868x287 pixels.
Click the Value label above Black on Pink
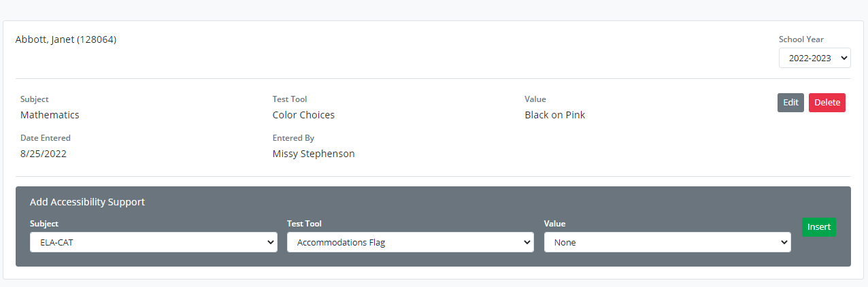535,99
